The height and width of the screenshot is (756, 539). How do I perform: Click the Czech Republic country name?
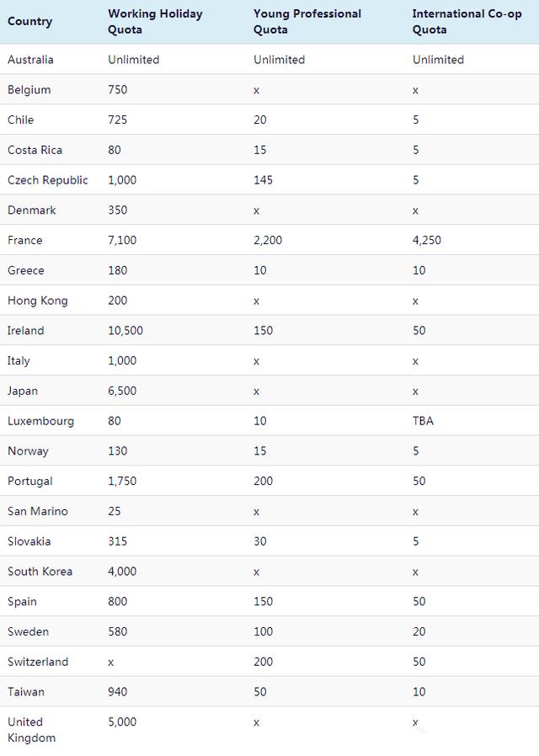tap(48, 180)
